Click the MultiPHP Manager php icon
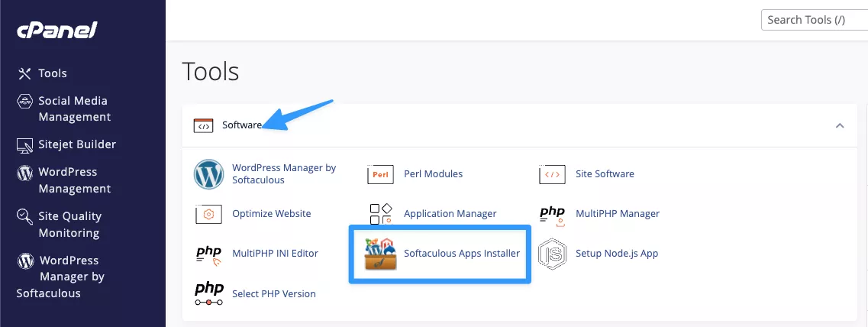The image size is (868, 327). click(552, 215)
